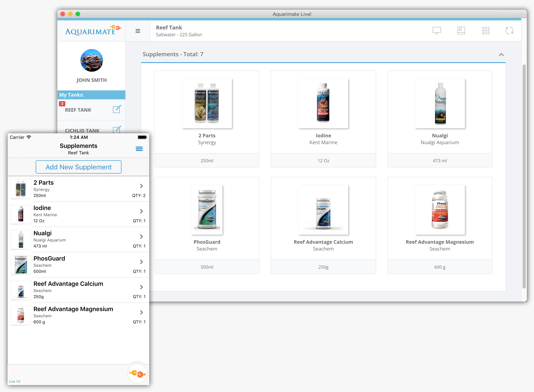534x392 pixels.
Task: Open John Smith profile picture
Action: (x=92, y=60)
